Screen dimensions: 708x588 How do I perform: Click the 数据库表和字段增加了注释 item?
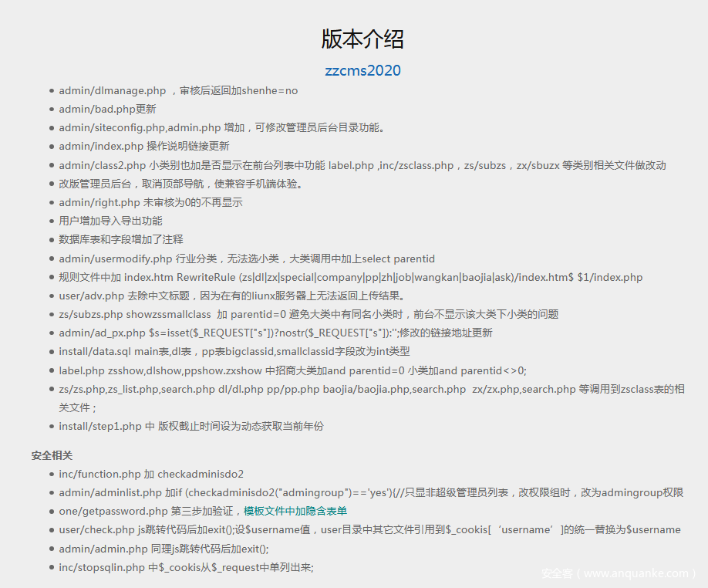(121, 239)
